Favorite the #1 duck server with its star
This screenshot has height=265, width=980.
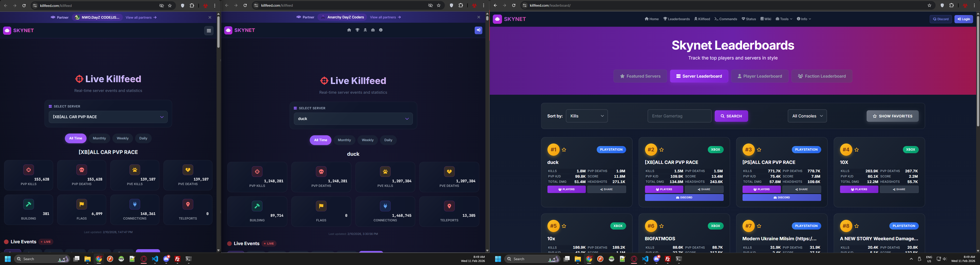coord(564,150)
